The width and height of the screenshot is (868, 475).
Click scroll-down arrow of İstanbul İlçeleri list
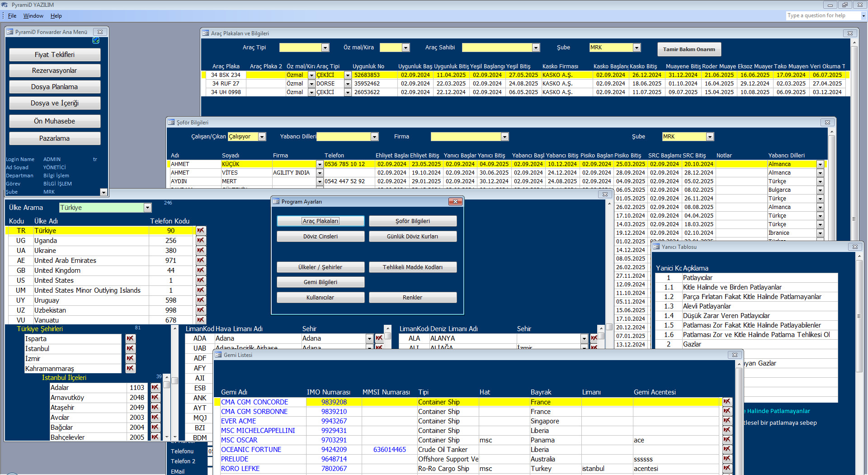pyautogui.click(x=167, y=437)
